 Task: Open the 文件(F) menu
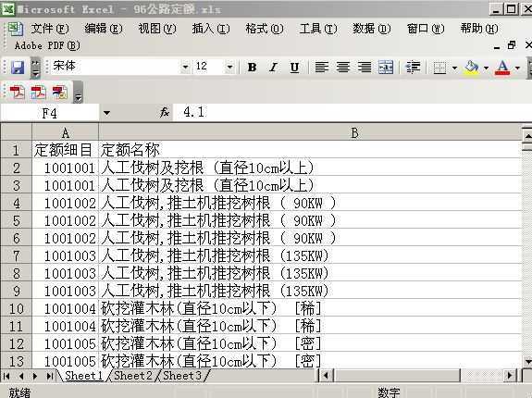(x=50, y=29)
